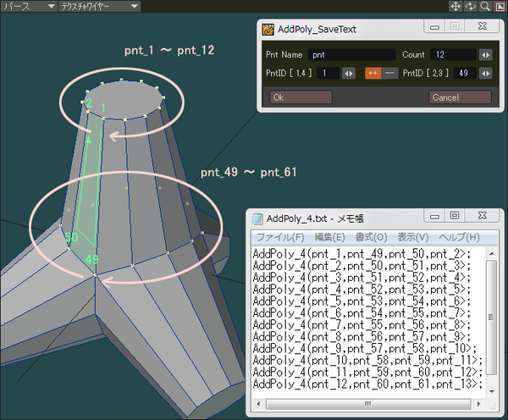Click the line "AddPoly_4(pnt_7,pnt_55,pnt_56,pnt_8>;"
The width and height of the screenshot is (508, 420).
[x=362, y=325]
